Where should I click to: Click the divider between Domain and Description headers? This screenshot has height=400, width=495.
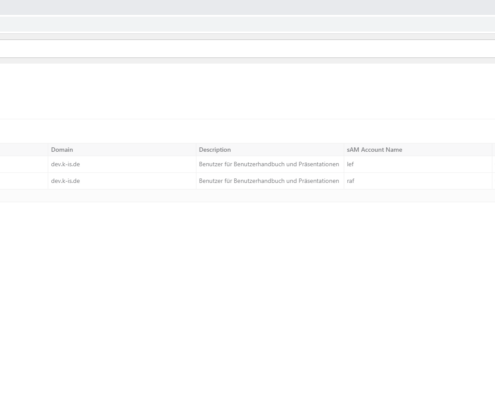pyautogui.click(x=196, y=150)
